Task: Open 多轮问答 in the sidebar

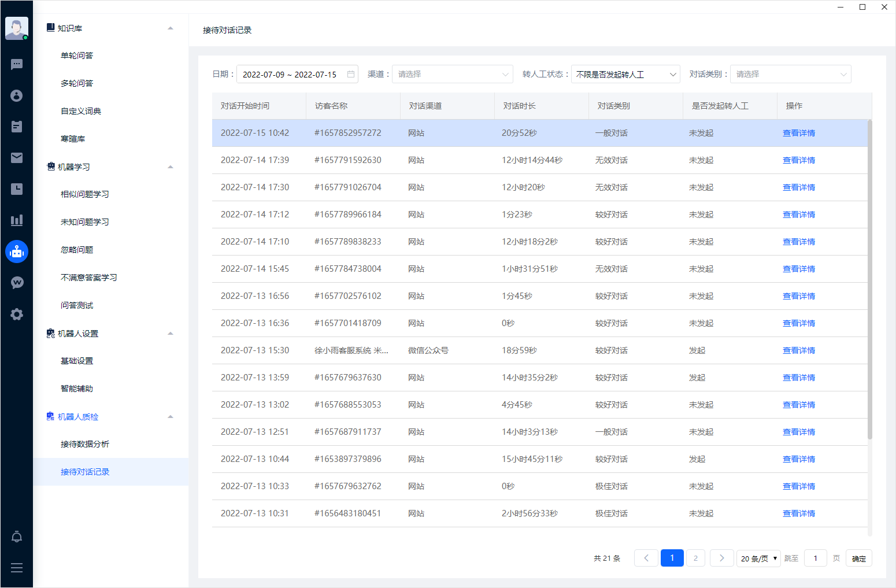Action: coord(77,83)
